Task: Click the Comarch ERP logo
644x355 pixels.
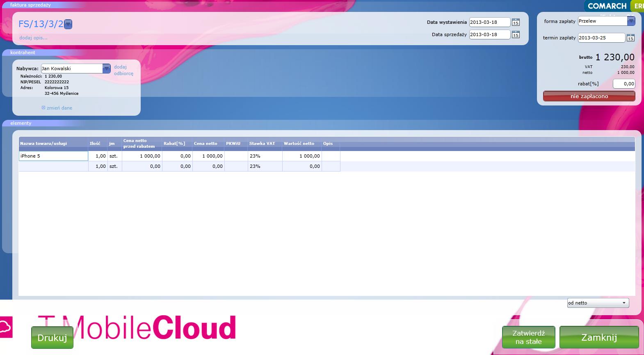Action: pos(614,6)
